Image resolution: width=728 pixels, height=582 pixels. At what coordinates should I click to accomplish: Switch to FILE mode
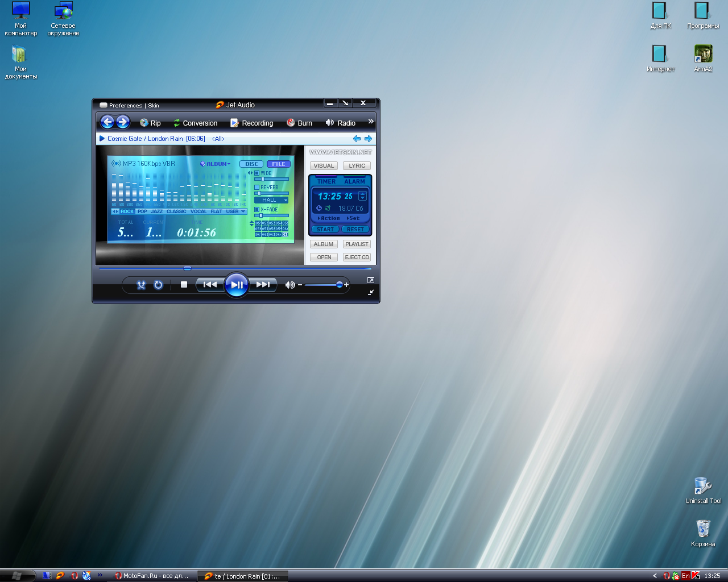tap(279, 164)
